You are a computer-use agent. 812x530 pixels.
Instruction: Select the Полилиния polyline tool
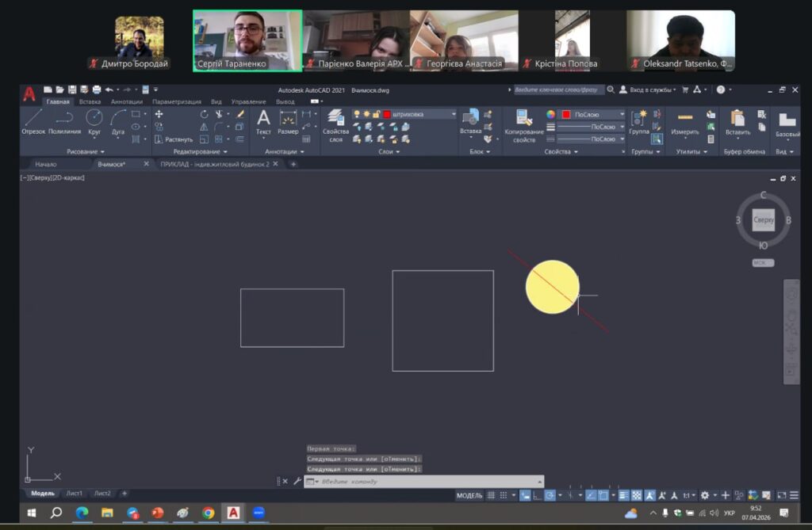coord(64,121)
